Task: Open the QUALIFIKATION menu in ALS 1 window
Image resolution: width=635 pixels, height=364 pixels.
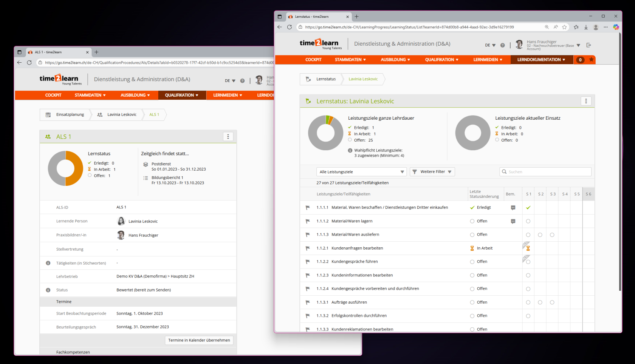Action: pyautogui.click(x=181, y=95)
